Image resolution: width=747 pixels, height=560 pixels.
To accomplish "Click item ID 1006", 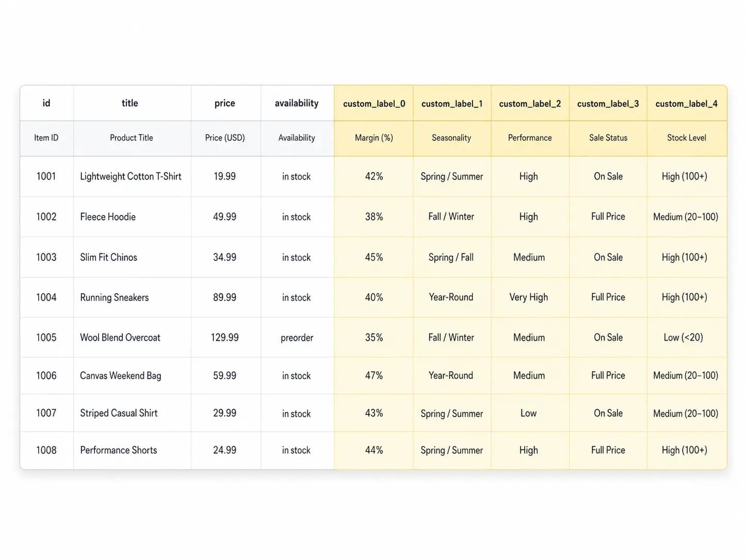I will [46, 375].
